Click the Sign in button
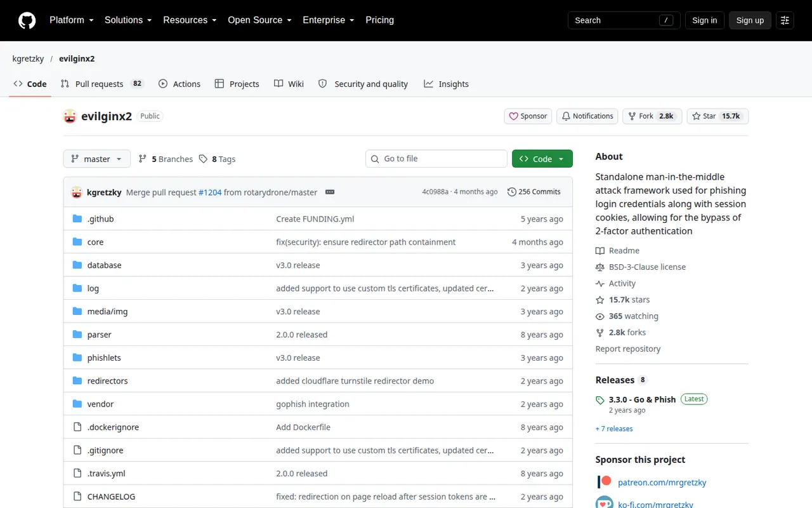The image size is (812, 508). click(x=704, y=20)
